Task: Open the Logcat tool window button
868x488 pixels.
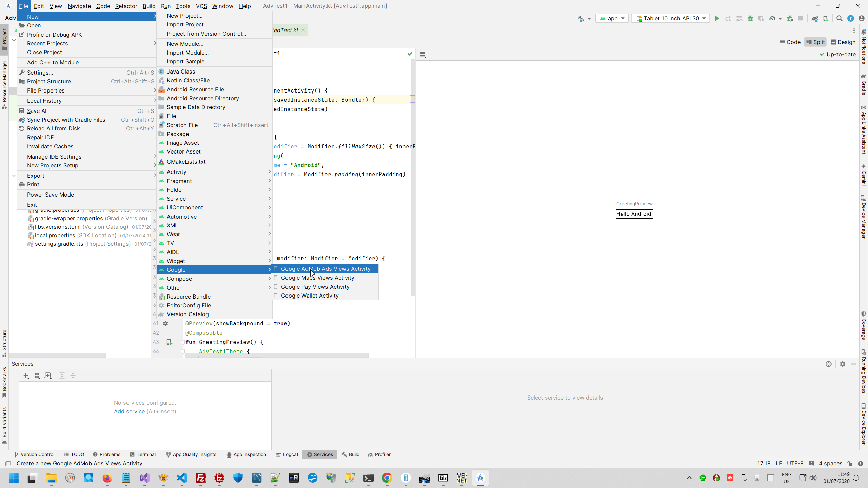Action: (x=287, y=454)
